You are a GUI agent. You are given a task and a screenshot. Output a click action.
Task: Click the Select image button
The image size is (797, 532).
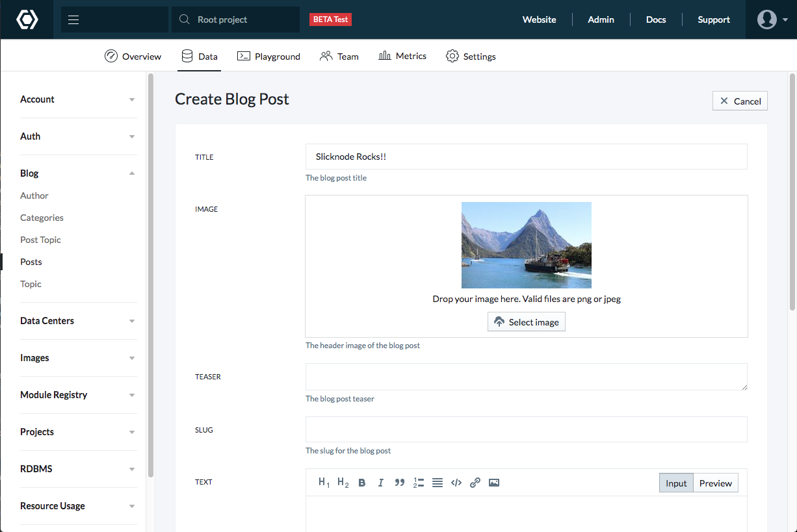pyautogui.click(x=527, y=322)
